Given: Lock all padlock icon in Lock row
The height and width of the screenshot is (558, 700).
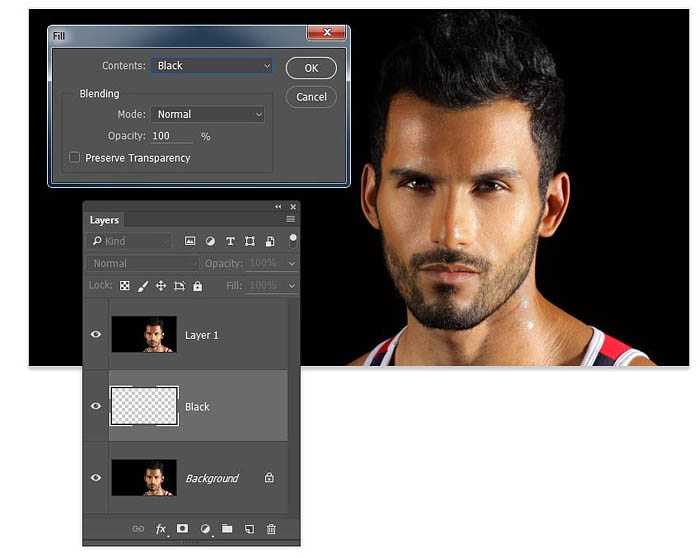Looking at the screenshot, I should (x=197, y=286).
